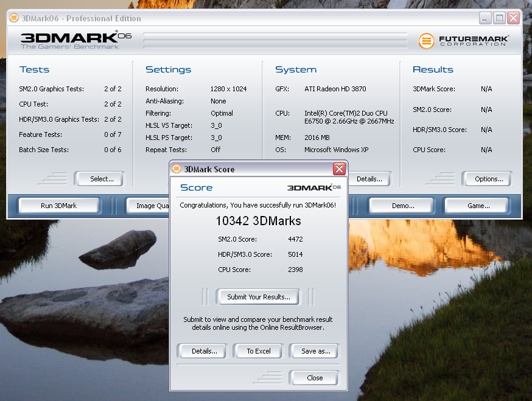Click the 3DMARK06 logo in main window

(76, 40)
